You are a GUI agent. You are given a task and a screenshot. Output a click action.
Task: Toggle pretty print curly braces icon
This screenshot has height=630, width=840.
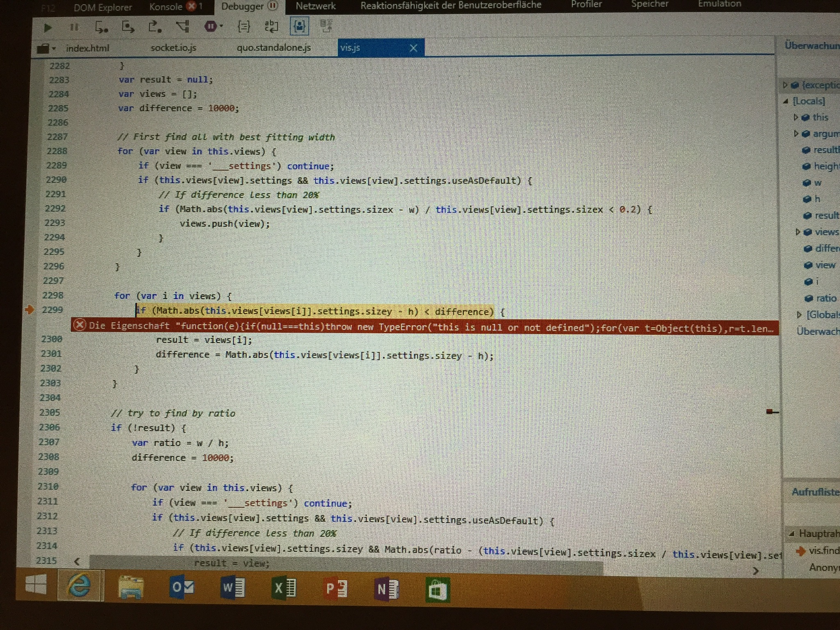(x=244, y=27)
